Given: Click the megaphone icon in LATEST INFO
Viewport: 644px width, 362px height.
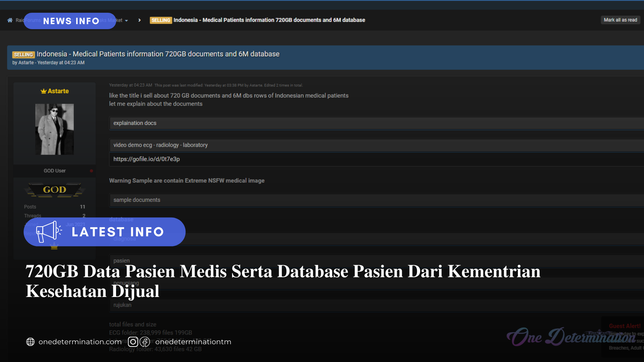Looking at the screenshot, I should (x=49, y=232).
